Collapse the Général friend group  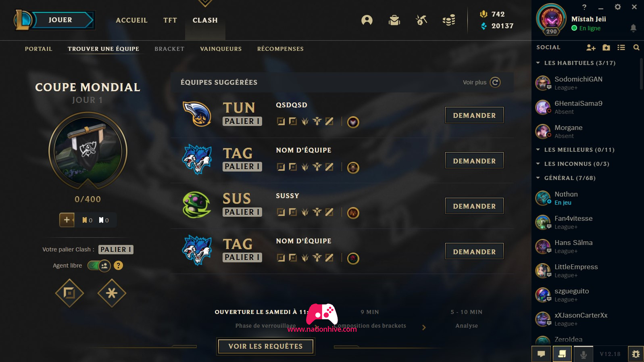(x=538, y=178)
